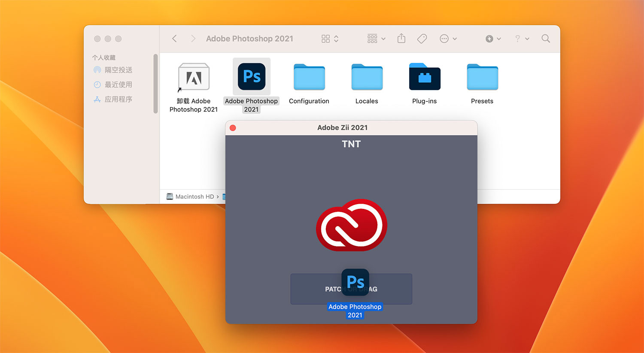The height and width of the screenshot is (353, 644).
Task: Open Finder search
Action: click(x=546, y=39)
